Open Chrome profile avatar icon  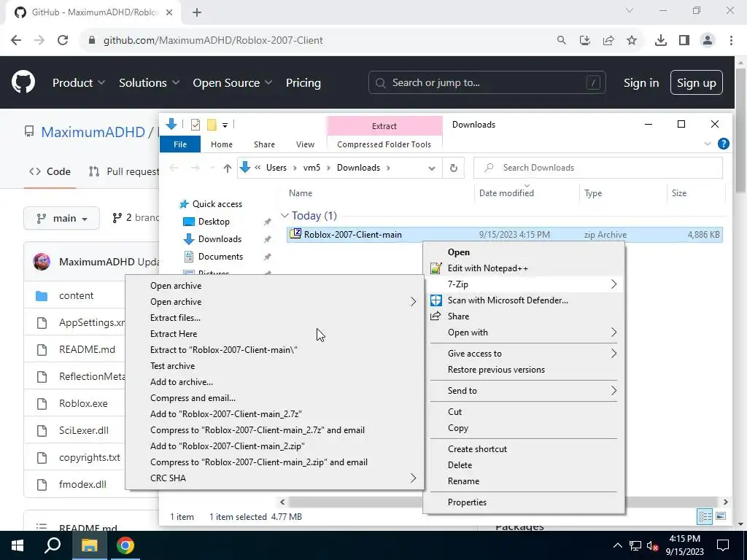click(x=708, y=41)
